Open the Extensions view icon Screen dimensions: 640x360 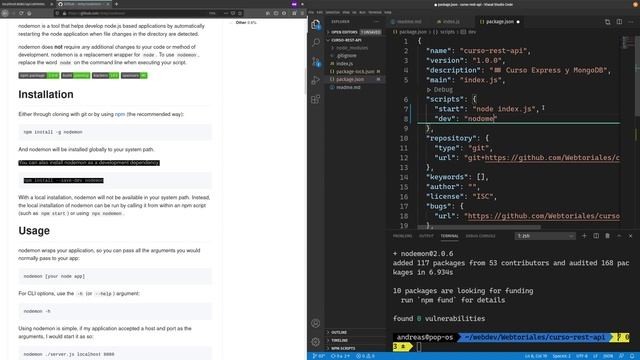click(316, 99)
